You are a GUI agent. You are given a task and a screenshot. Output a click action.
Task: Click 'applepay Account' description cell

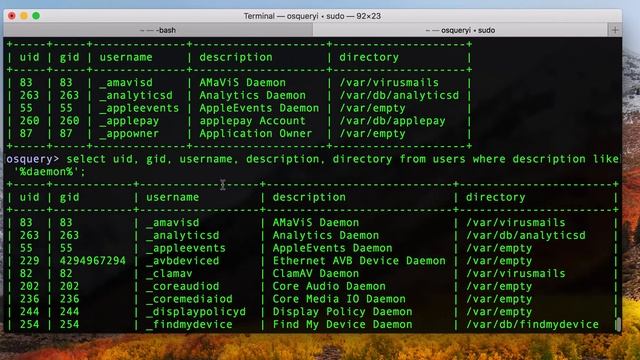pyautogui.click(x=252, y=121)
